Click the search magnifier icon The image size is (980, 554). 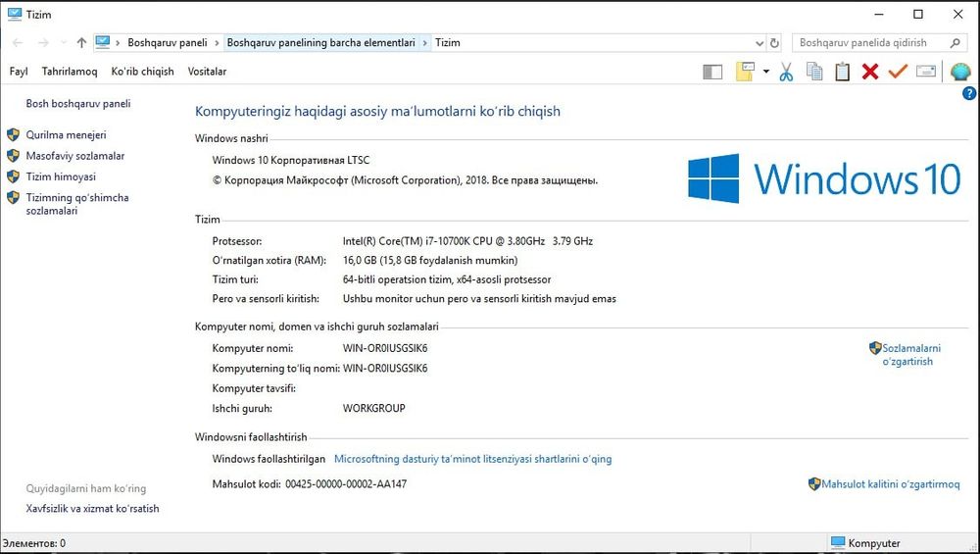click(x=955, y=43)
